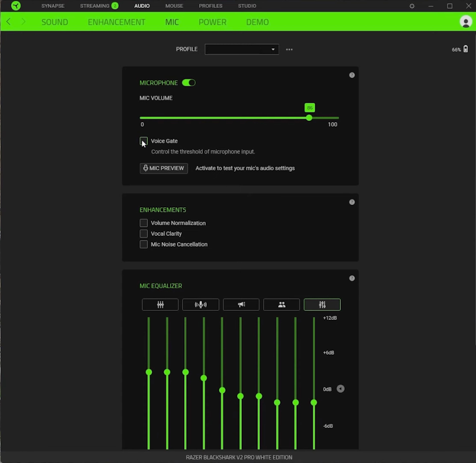Click the Razer Synapse logo
The width and height of the screenshot is (476, 463).
16,6
